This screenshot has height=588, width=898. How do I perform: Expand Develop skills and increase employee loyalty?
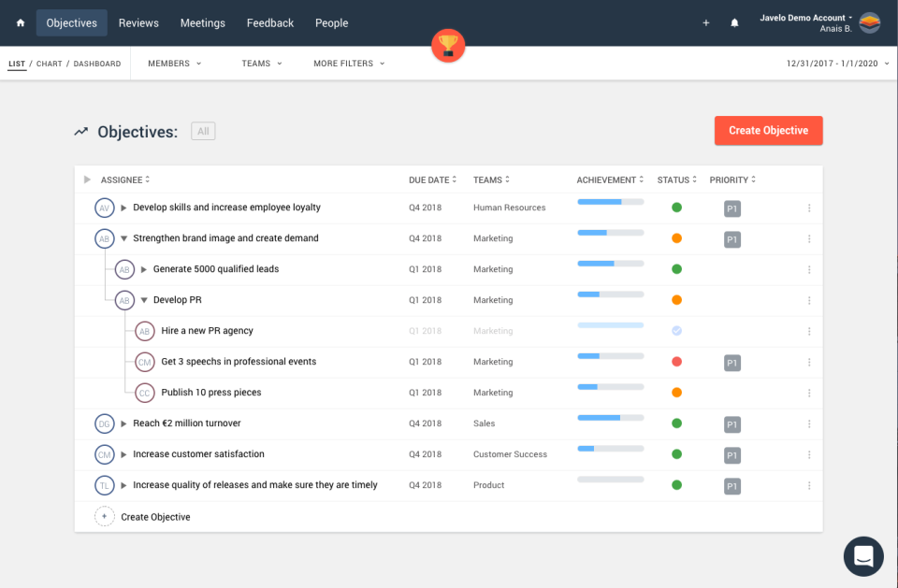123,208
